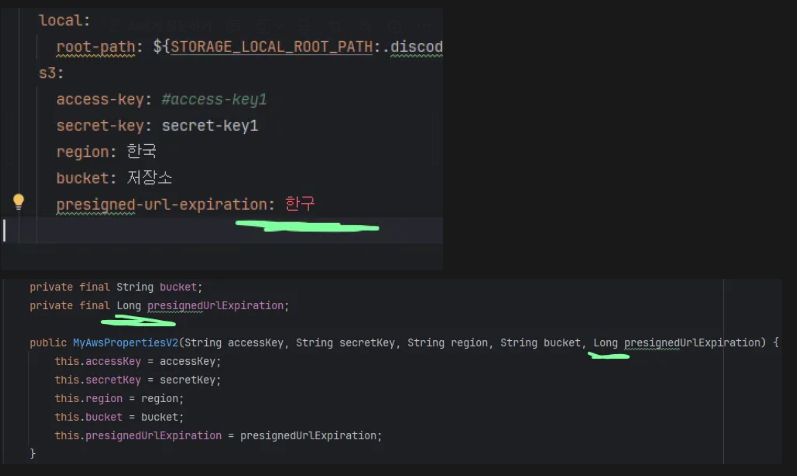Click the 'String bucket' constructor parameter
Image resolution: width=797 pixels, height=476 pixels.
(540, 343)
